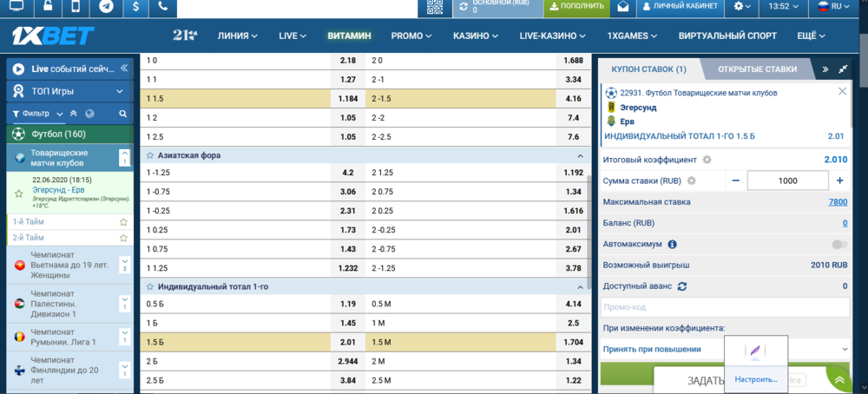868x394 pixels.
Task: Collapse the Азиатская фора section chevron
Action: (580, 156)
